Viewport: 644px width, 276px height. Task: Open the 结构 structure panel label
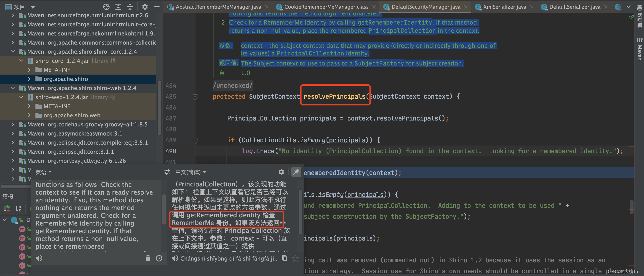pyautogui.click(x=8, y=196)
